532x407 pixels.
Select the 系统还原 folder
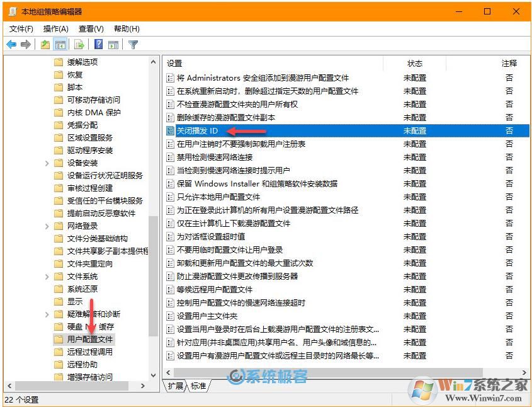(82, 289)
